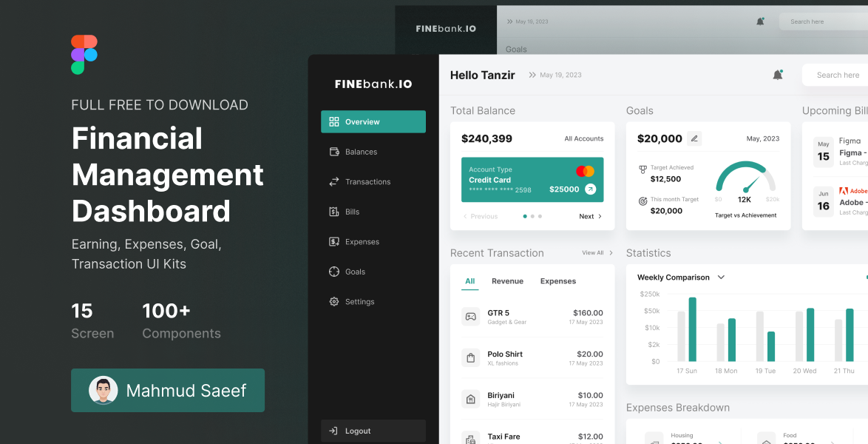
Task: Select Balances in the sidebar
Action: (x=360, y=152)
